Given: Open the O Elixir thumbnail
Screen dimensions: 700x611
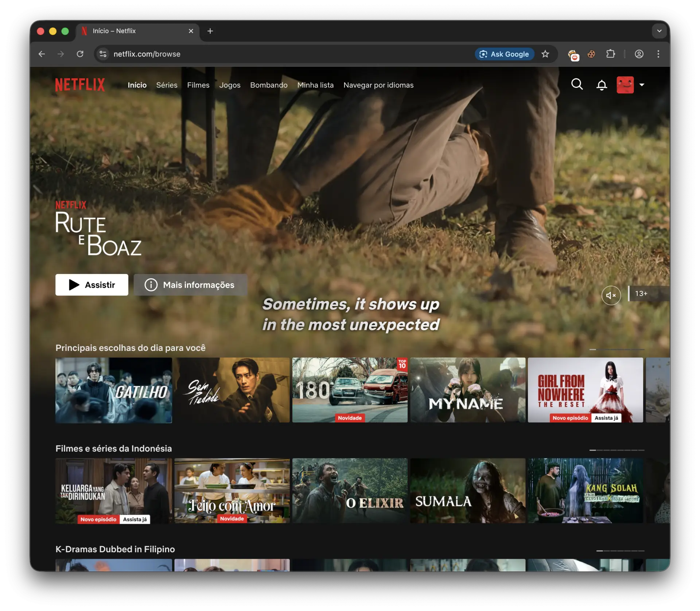Looking at the screenshot, I should click(x=350, y=491).
